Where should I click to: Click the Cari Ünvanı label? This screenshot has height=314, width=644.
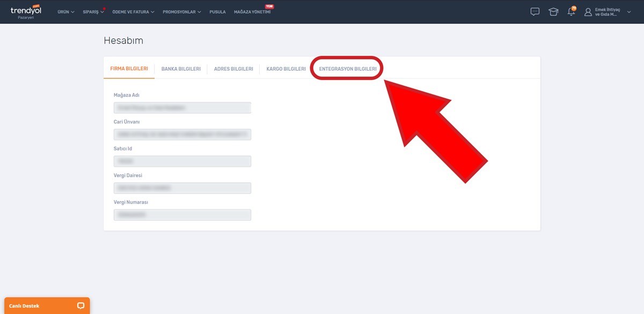128,122
